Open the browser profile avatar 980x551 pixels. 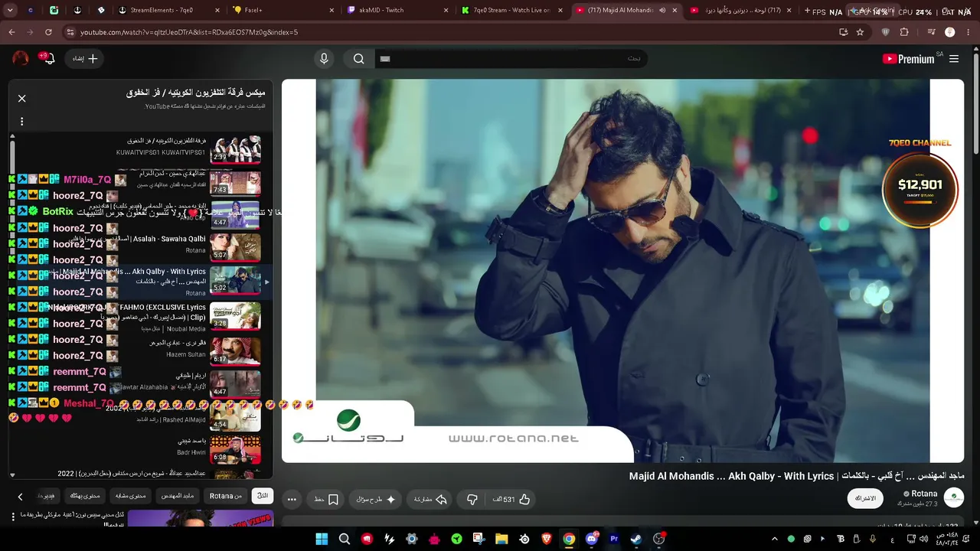[949, 32]
